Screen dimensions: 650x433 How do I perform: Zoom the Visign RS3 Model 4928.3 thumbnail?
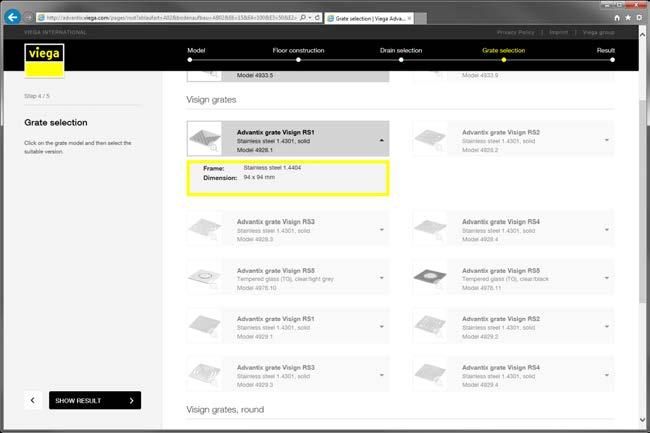[204, 228]
